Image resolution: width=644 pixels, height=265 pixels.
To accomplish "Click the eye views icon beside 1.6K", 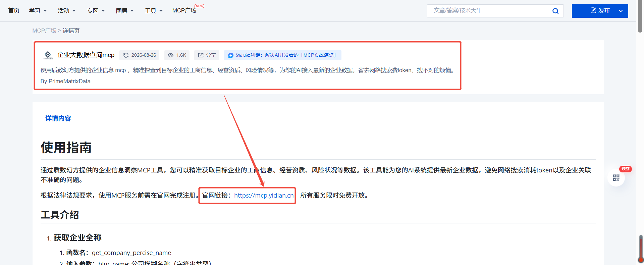I will (x=171, y=55).
